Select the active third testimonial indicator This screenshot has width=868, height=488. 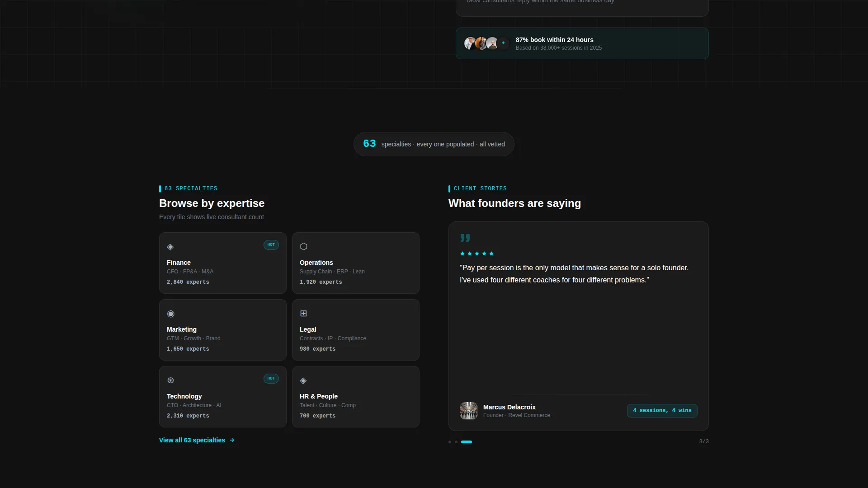coord(467,442)
